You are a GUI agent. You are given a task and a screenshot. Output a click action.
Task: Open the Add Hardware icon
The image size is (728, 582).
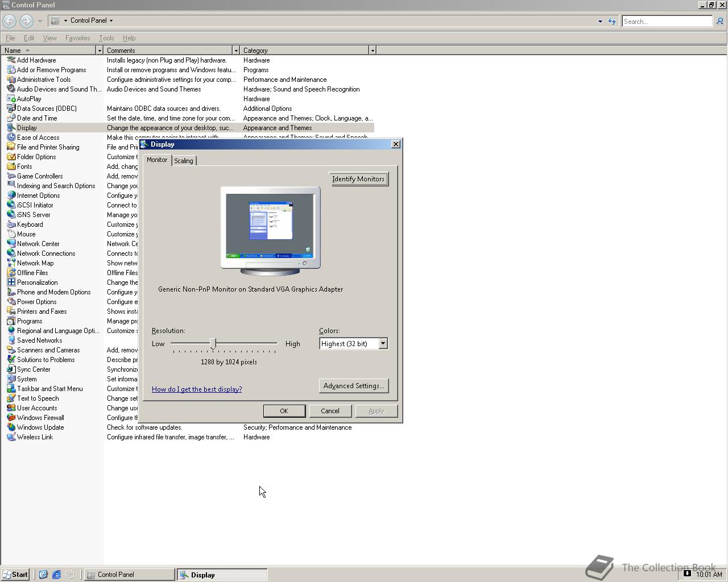click(x=11, y=60)
